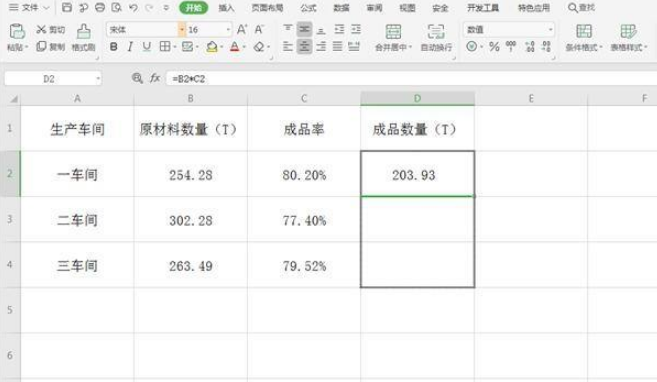657x382 pixels.
Task: Open the borders dropdown arrow
Action: tap(174, 47)
